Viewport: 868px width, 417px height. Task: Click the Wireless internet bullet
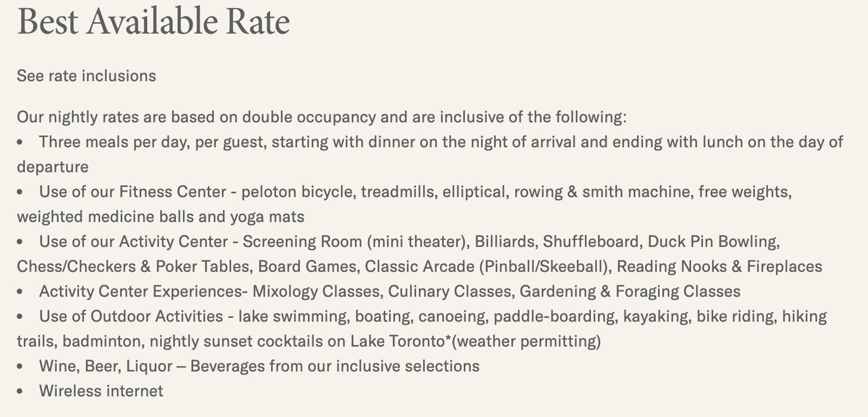click(x=101, y=391)
